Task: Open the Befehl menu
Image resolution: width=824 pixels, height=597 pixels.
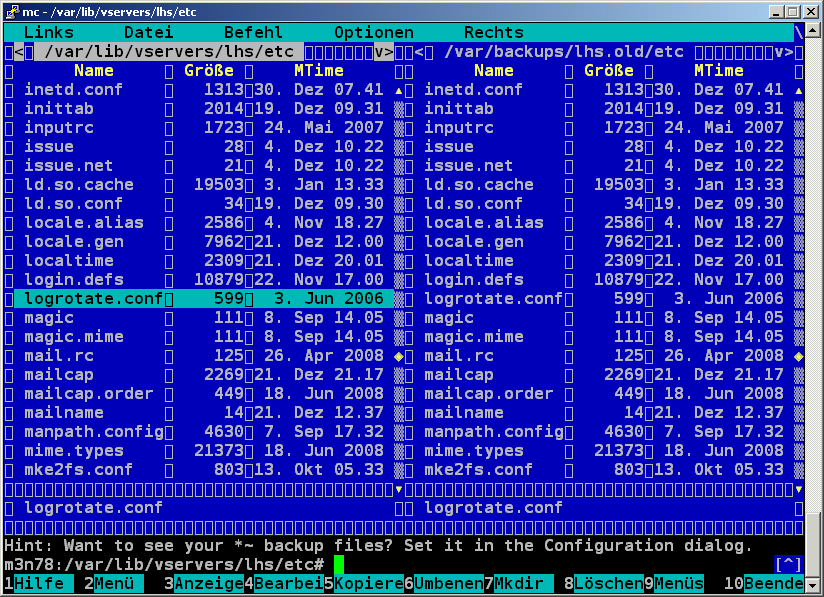Action: click(x=253, y=33)
